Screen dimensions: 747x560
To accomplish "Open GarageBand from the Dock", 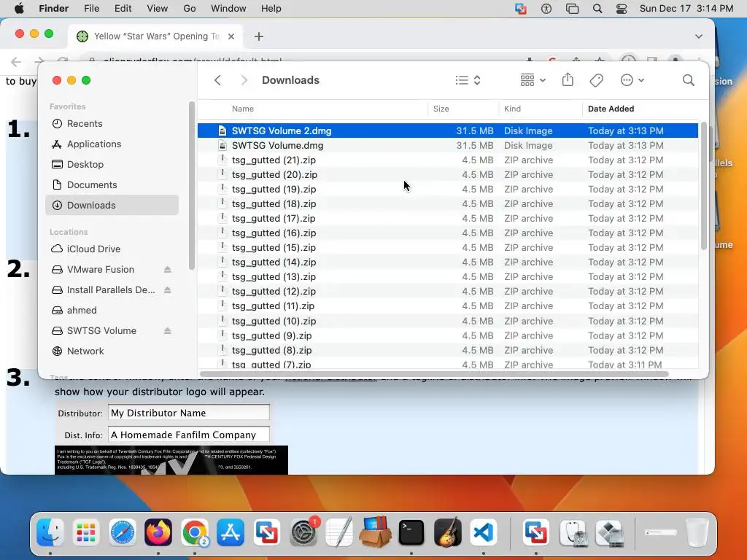I will [x=447, y=532].
